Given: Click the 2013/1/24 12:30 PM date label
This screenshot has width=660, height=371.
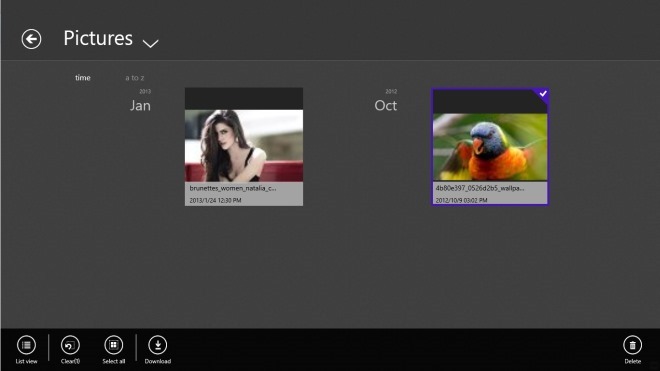Looking at the screenshot, I should tap(215, 200).
